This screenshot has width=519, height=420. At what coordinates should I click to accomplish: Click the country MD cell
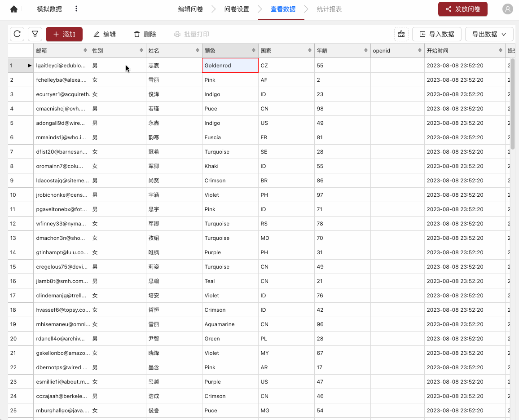286,238
